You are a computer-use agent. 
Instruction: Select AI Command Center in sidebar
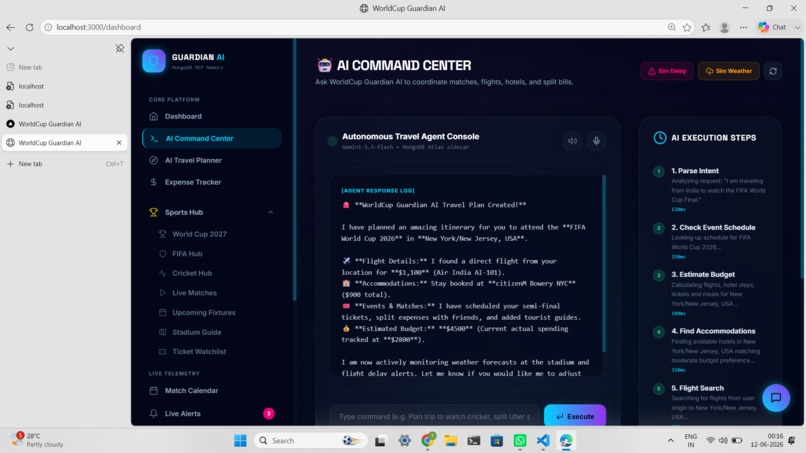pos(211,138)
